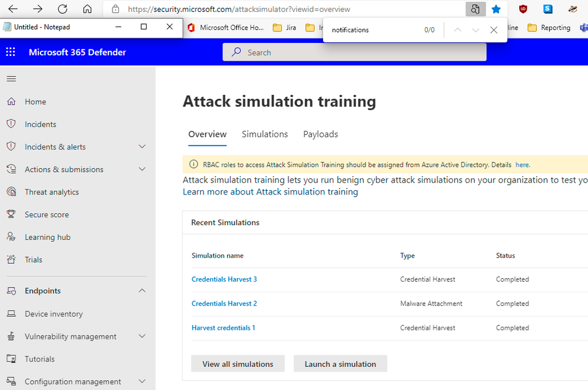Click the Malware Attachment type cell

coord(431,303)
